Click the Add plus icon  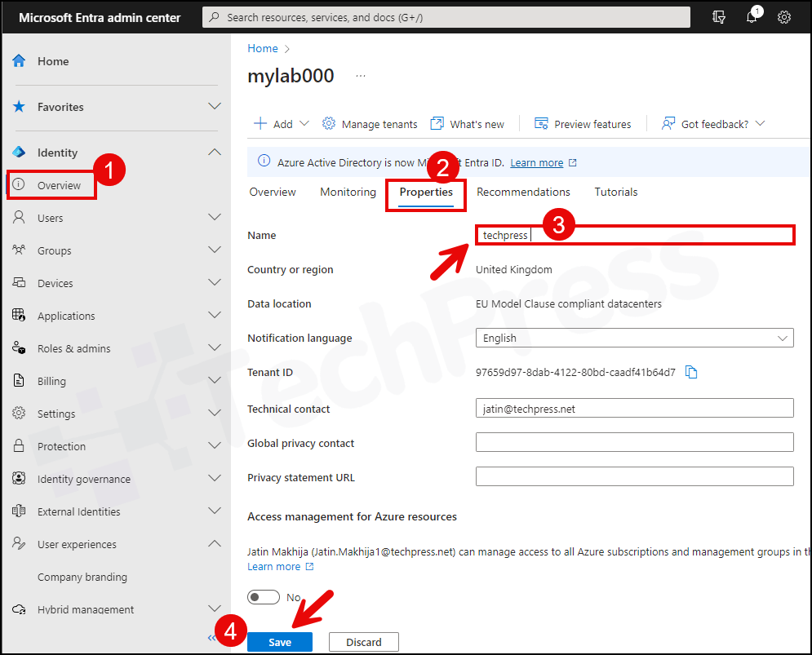pos(260,123)
